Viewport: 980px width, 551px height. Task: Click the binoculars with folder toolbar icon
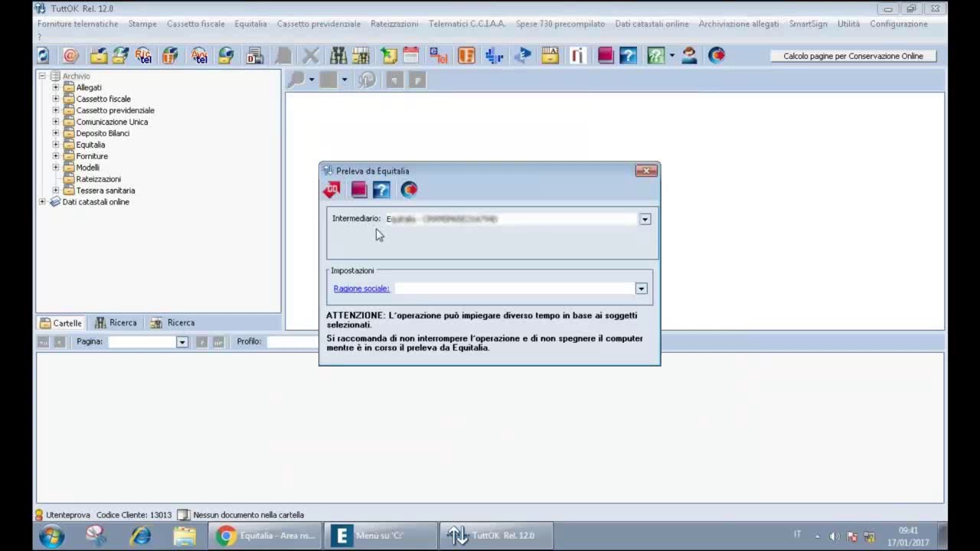(x=361, y=55)
